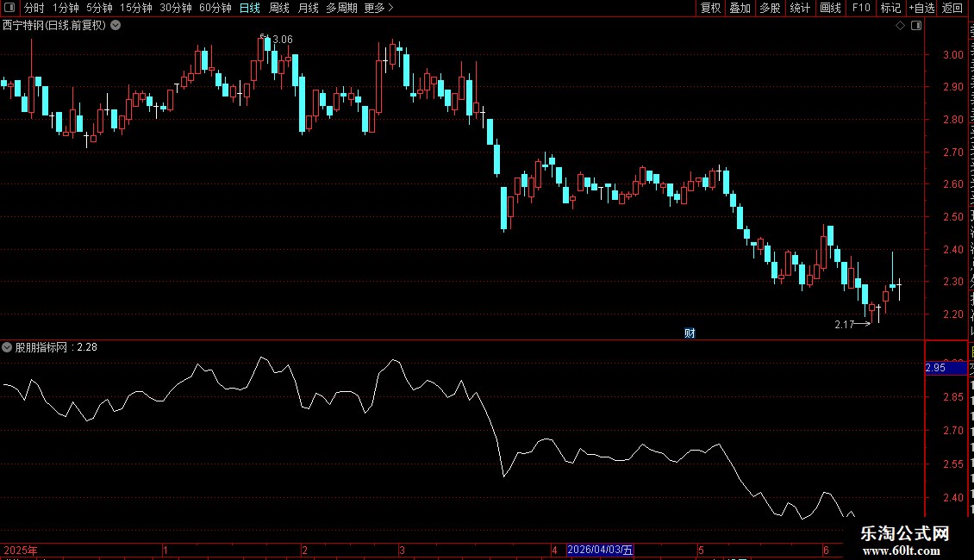Click the 叠加 overlay button
The height and width of the screenshot is (560, 974).
coord(740,8)
